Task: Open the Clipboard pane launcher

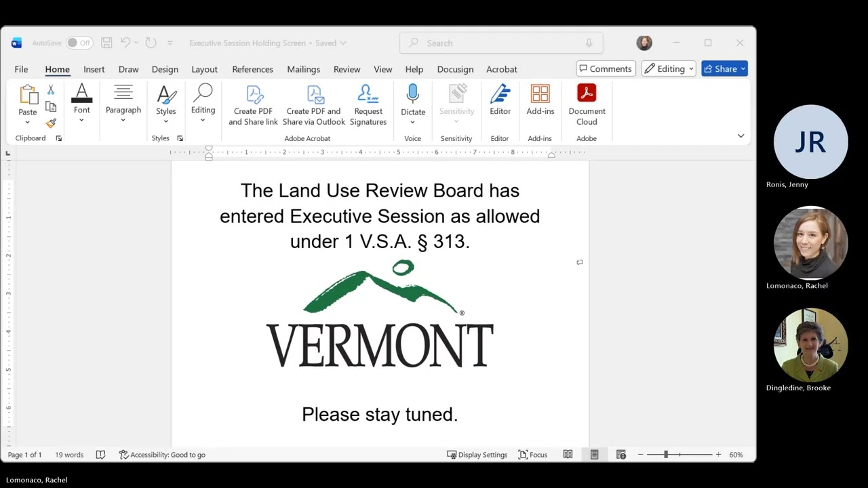Action: click(x=58, y=138)
